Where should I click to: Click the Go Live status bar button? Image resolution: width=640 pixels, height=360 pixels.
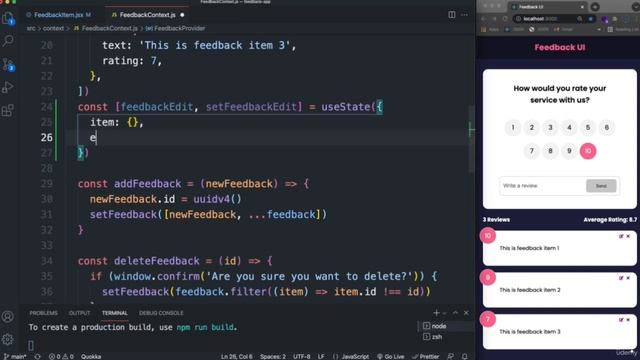[390, 356]
